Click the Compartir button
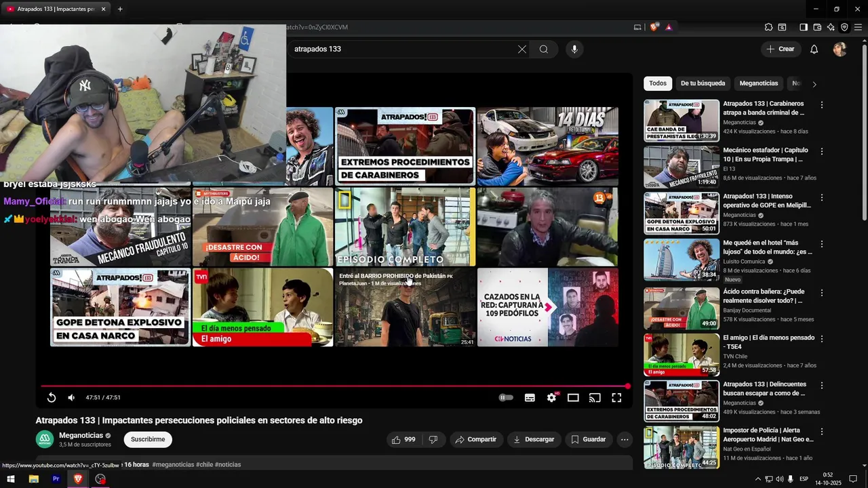The height and width of the screenshot is (488, 868). coord(476,439)
